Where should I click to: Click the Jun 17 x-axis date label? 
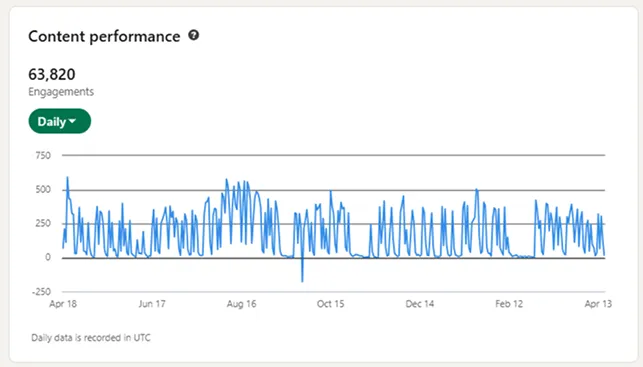[x=152, y=304]
